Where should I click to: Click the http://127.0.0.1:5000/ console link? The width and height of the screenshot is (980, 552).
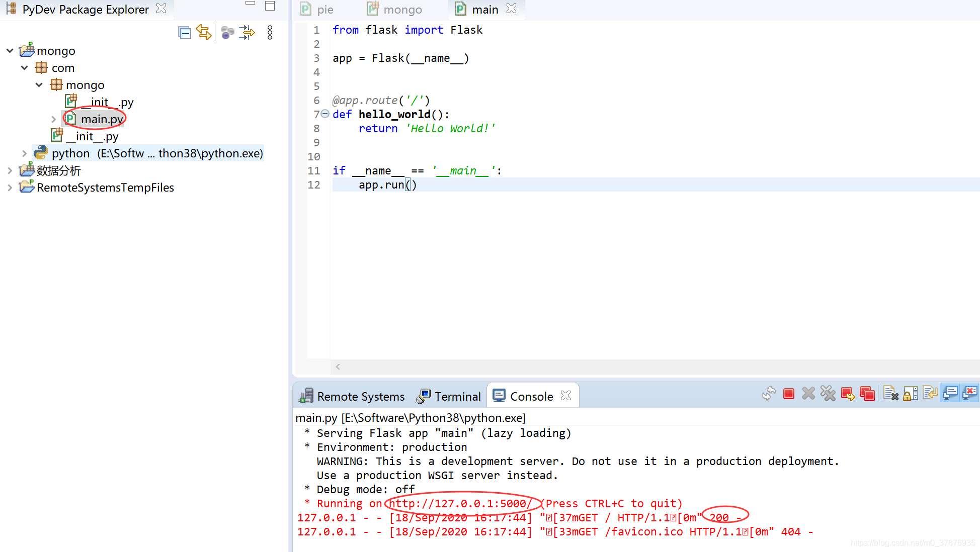[x=460, y=504]
